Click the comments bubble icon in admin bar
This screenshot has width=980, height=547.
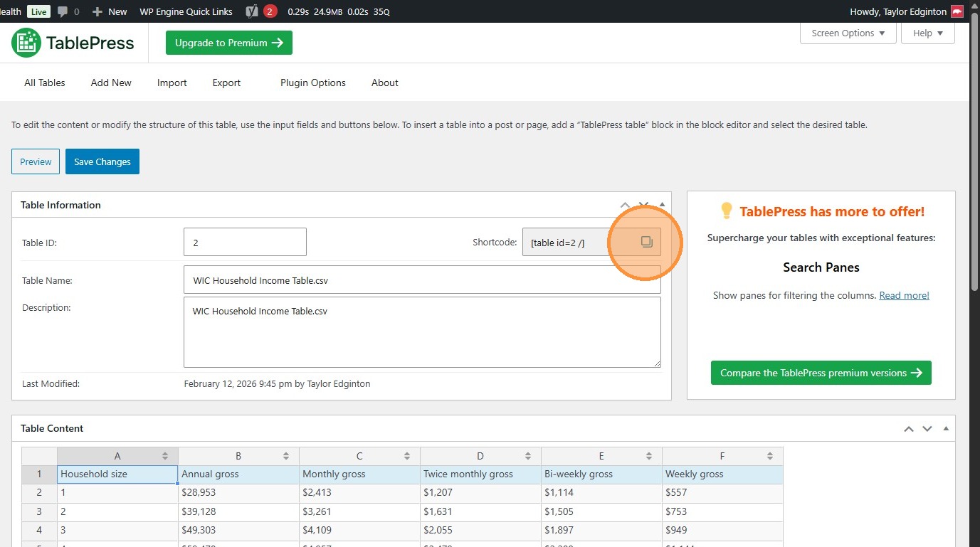63,11
